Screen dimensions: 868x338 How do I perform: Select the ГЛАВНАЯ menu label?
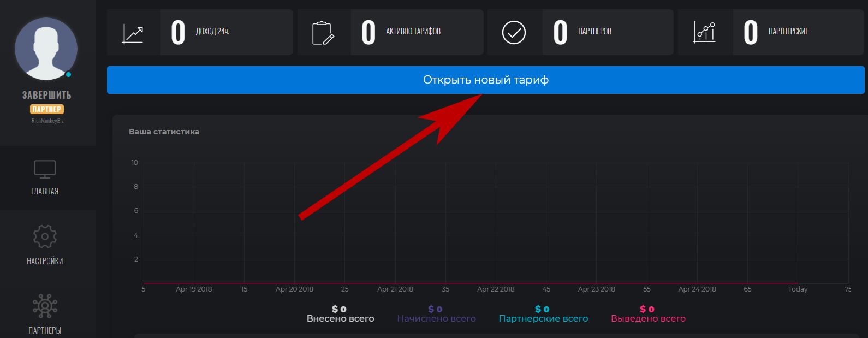pos(45,191)
